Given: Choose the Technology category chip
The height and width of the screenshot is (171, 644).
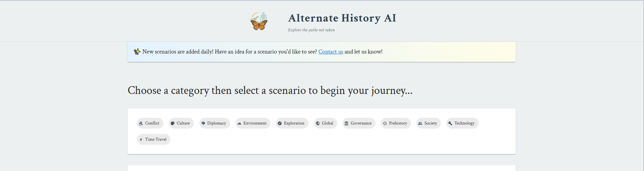Looking at the screenshot, I should [462, 123].
